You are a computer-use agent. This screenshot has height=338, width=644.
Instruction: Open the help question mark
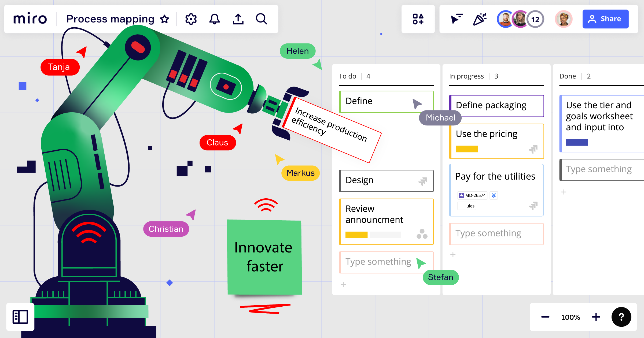click(x=621, y=317)
